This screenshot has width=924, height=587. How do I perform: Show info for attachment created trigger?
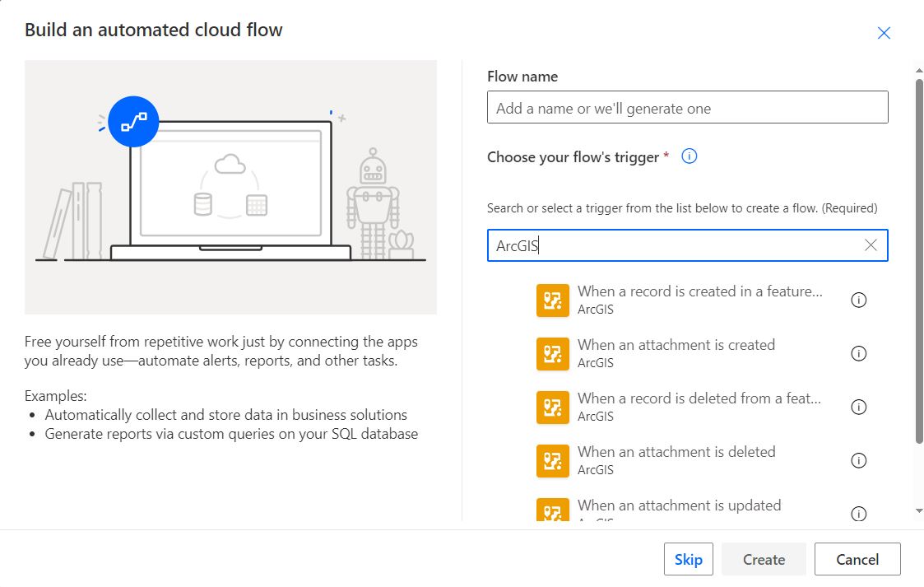[x=859, y=354]
